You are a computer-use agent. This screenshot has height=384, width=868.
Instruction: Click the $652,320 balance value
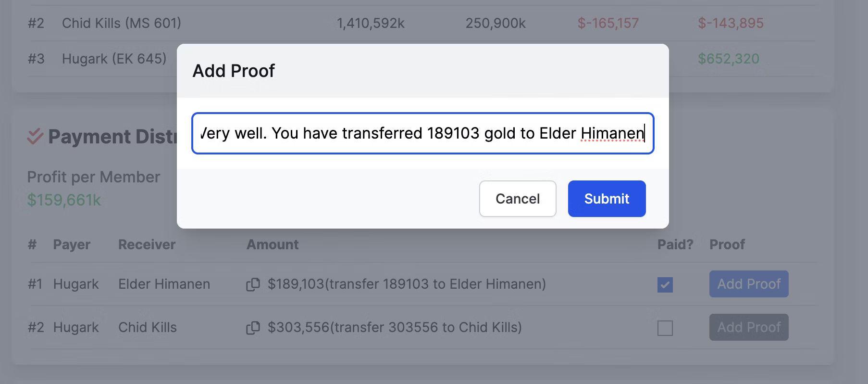[x=729, y=59]
